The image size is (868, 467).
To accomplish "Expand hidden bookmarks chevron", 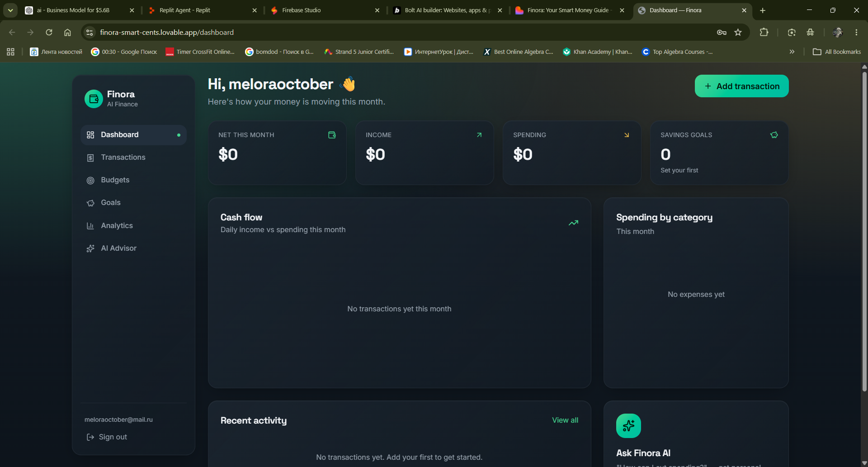I will tap(792, 52).
